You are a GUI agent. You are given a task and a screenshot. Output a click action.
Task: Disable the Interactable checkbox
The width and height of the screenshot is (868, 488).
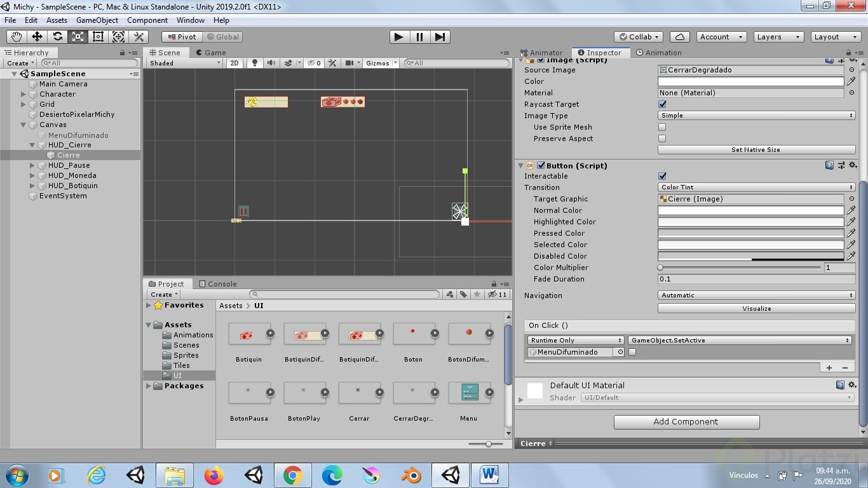point(662,176)
